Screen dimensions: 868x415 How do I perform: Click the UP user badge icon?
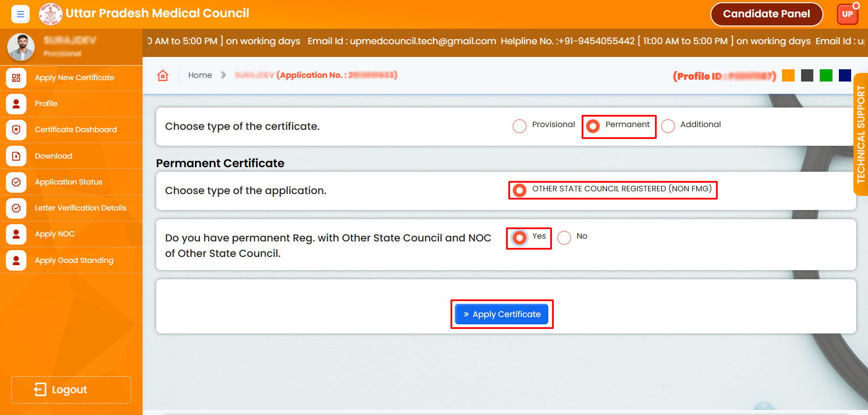pos(847,14)
